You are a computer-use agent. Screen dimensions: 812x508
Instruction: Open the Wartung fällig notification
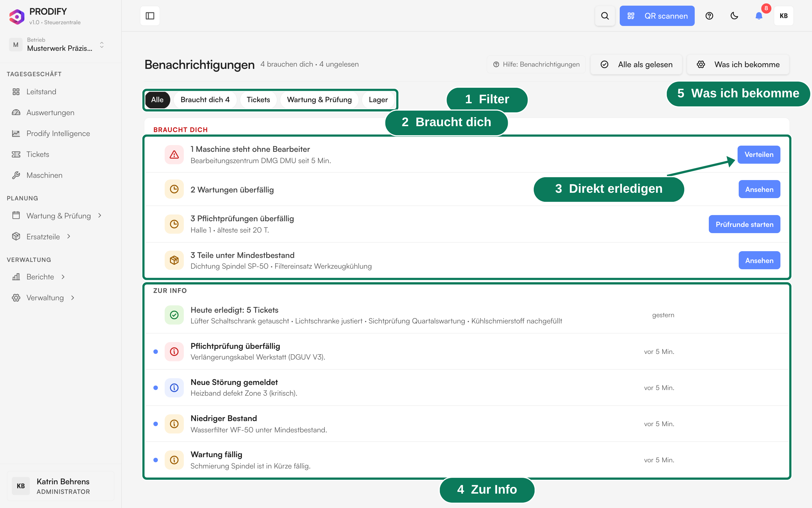466,460
